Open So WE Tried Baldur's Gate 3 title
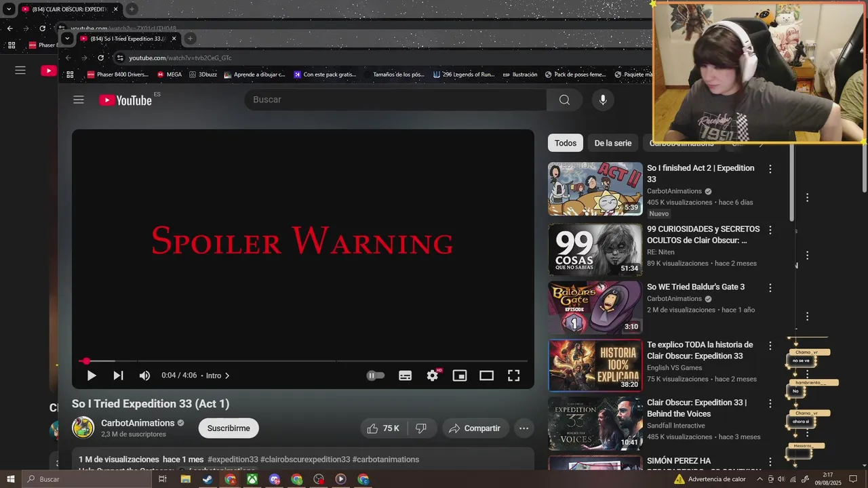The image size is (868, 488). [696, 287]
